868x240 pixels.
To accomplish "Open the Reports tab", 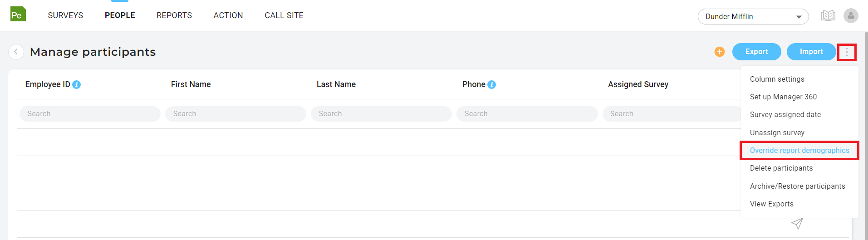I will pyautogui.click(x=174, y=15).
